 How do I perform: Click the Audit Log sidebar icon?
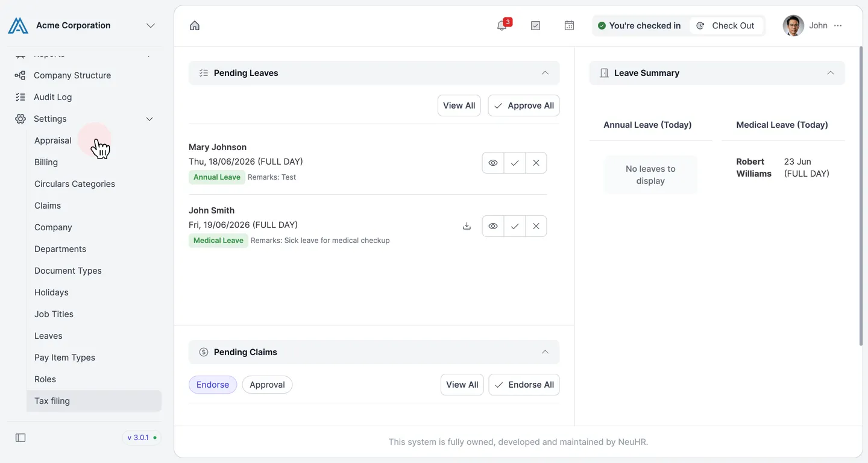click(x=20, y=97)
